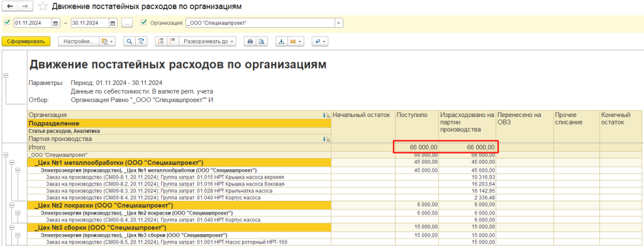Collapse Электроэнергия group under Цех №3
Screen dimensions: 644x246
pos(18,235)
